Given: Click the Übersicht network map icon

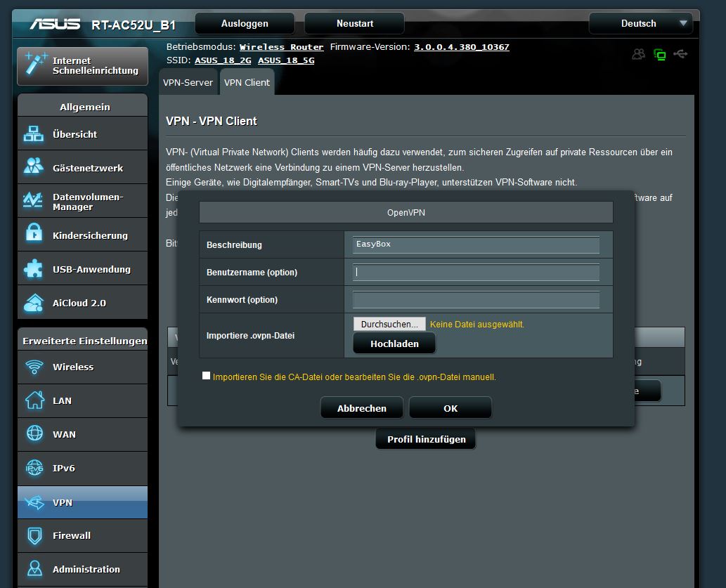Looking at the screenshot, I should pyautogui.click(x=34, y=134).
